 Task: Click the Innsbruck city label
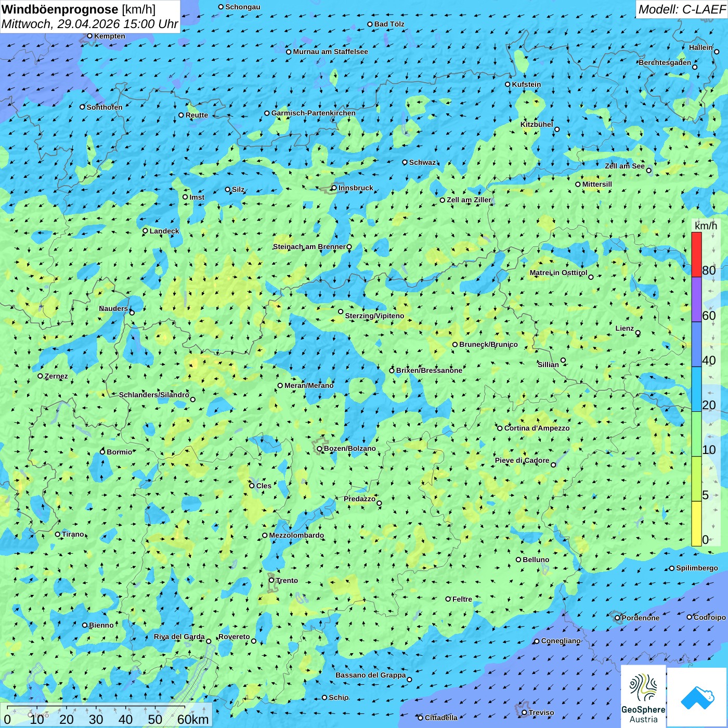tap(356, 188)
